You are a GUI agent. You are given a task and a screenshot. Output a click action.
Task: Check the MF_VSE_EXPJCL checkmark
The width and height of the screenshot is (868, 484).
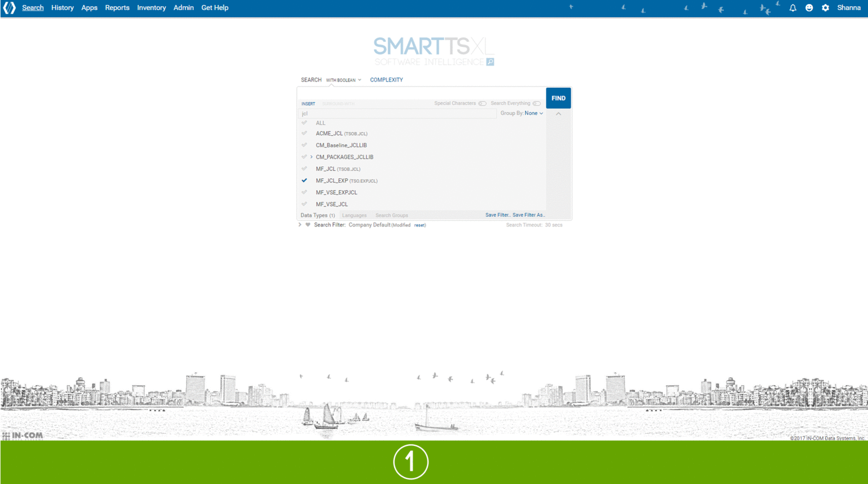(304, 192)
